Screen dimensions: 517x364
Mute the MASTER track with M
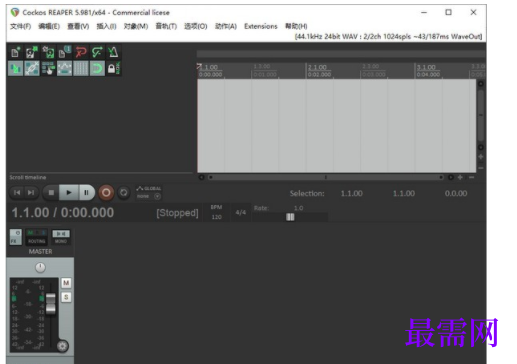pyautogui.click(x=66, y=283)
